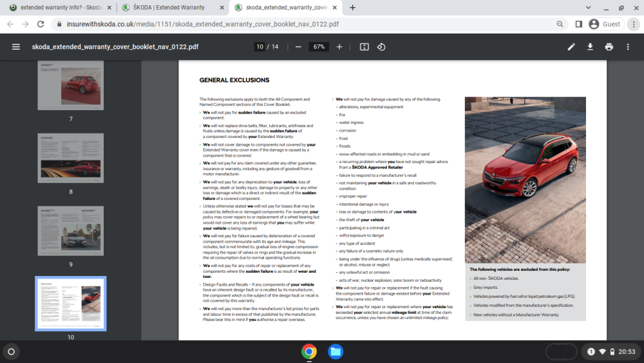The width and height of the screenshot is (644, 363).
Task: Reload the current page
Action: 40,25
